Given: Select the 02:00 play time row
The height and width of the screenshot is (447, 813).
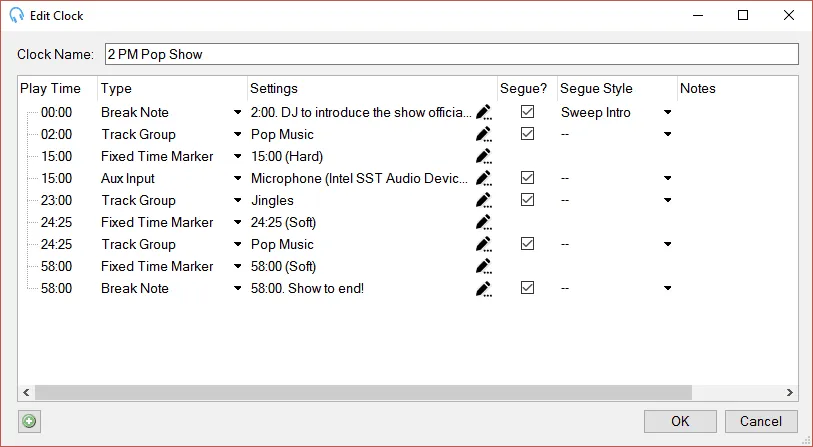Looking at the screenshot, I should pyautogui.click(x=57, y=134).
